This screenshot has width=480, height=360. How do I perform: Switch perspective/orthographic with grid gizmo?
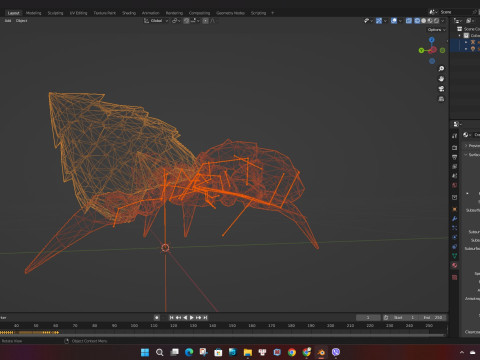click(441, 99)
